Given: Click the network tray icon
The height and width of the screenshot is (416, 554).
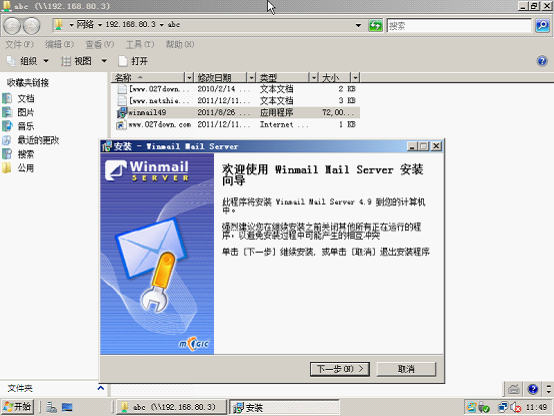Looking at the screenshot, I should (x=503, y=408).
